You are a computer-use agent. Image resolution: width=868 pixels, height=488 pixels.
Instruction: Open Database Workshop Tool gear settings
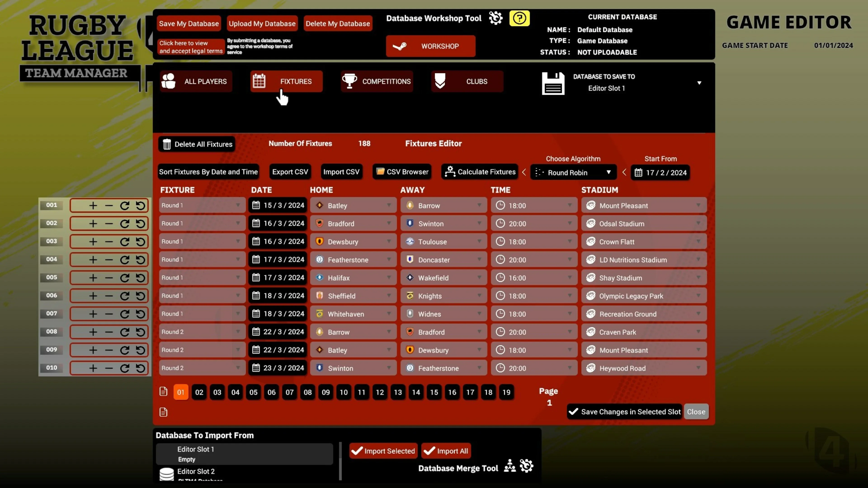pyautogui.click(x=496, y=18)
